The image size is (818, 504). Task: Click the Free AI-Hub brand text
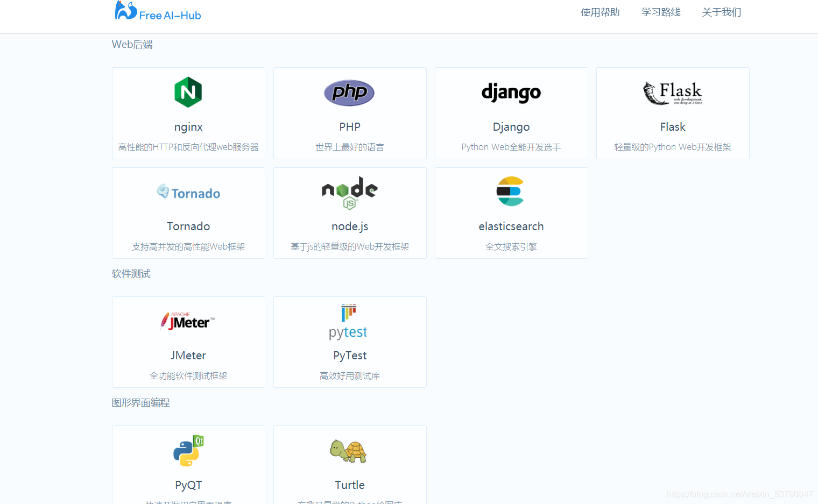click(170, 16)
